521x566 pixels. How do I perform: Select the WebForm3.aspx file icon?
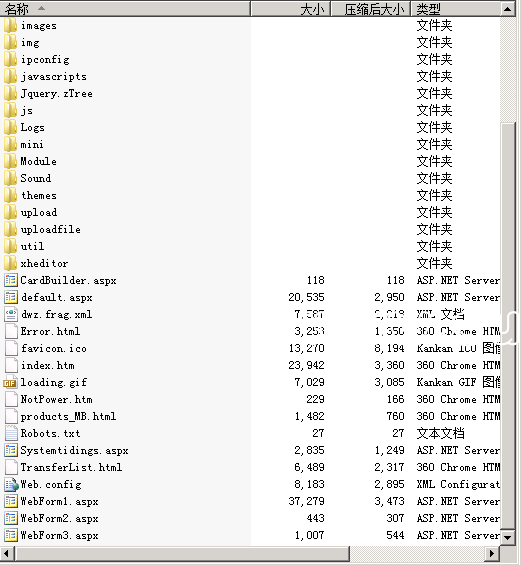pyautogui.click(x=11, y=536)
